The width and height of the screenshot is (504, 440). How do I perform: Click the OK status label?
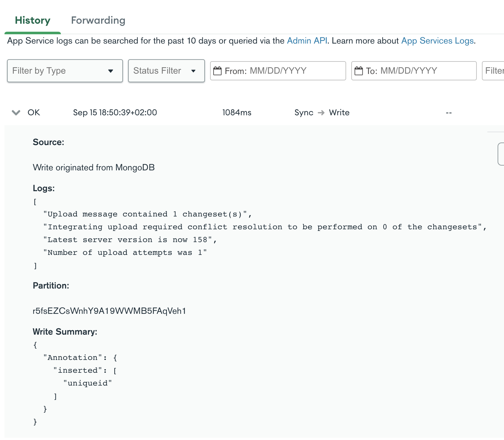pyautogui.click(x=34, y=113)
